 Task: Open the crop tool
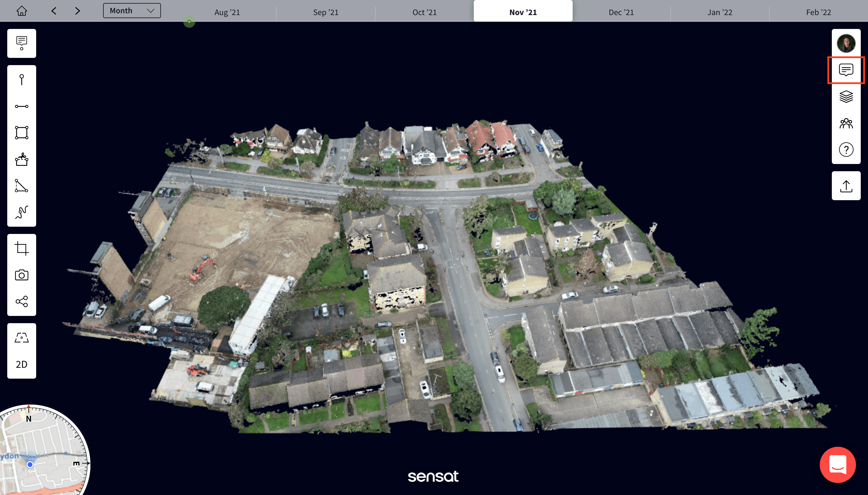coord(22,248)
